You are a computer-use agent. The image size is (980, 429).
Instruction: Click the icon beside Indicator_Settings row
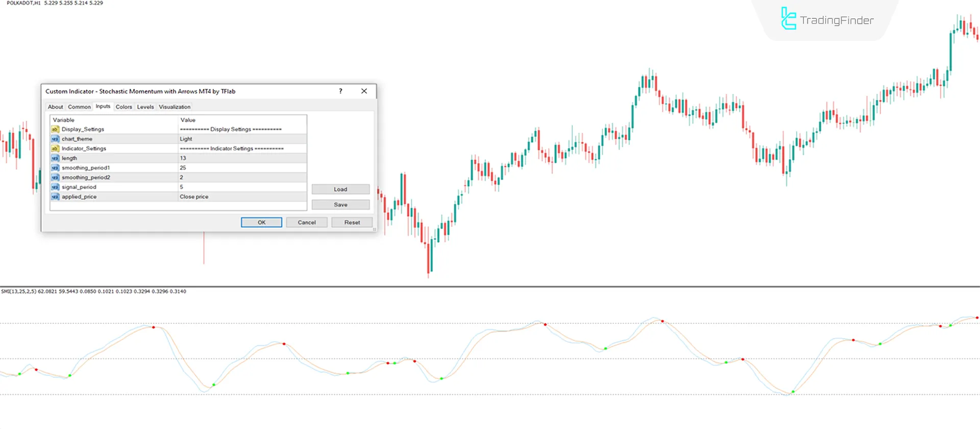55,149
